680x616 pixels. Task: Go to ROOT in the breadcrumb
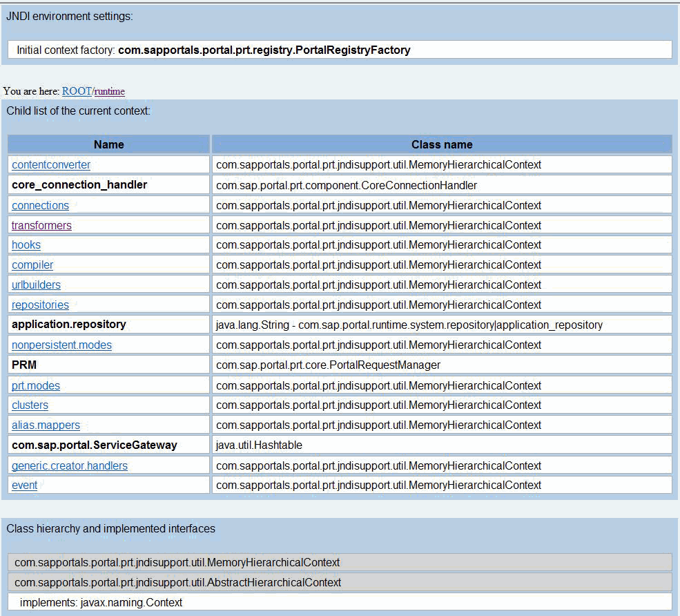pyautogui.click(x=76, y=91)
